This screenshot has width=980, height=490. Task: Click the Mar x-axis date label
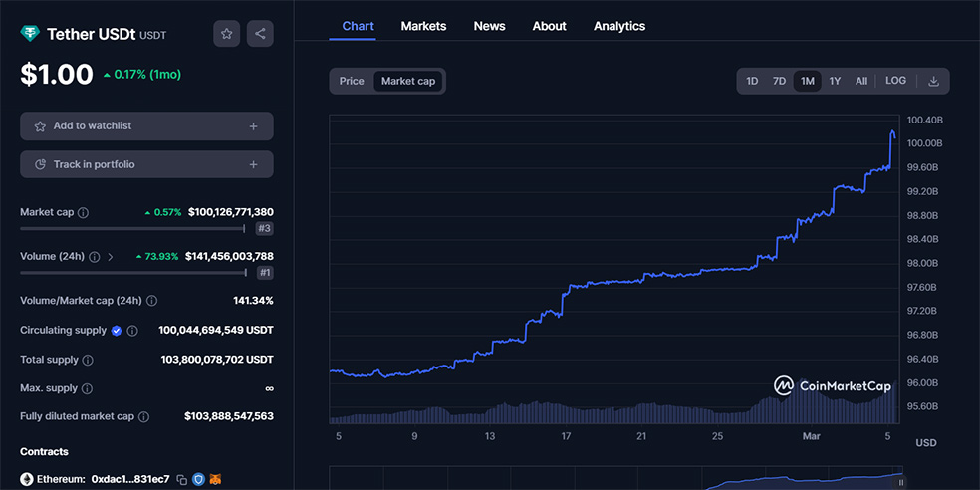811,436
